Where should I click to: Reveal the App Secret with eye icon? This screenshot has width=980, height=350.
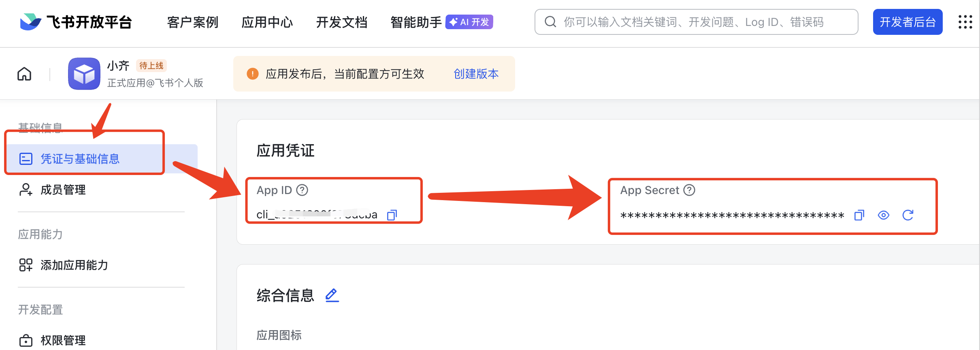click(x=884, y=215)
